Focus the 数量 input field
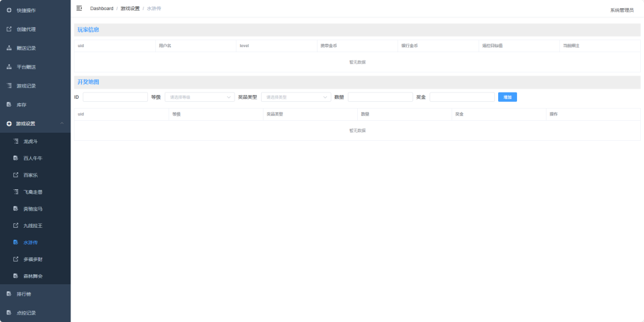This screenshot has height=322, width=644. 380,97
